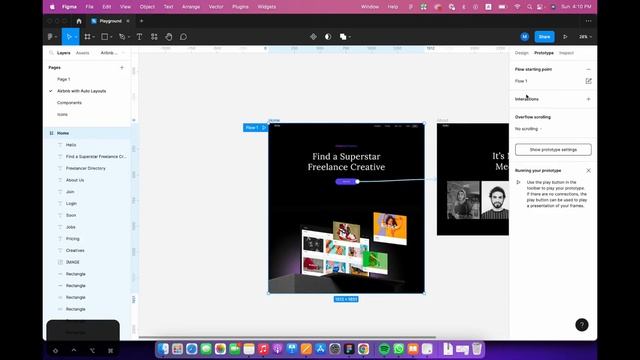The image size is (640, 360).
Task: Open the Pen tool options dropdown
Action: click(129, 37)
